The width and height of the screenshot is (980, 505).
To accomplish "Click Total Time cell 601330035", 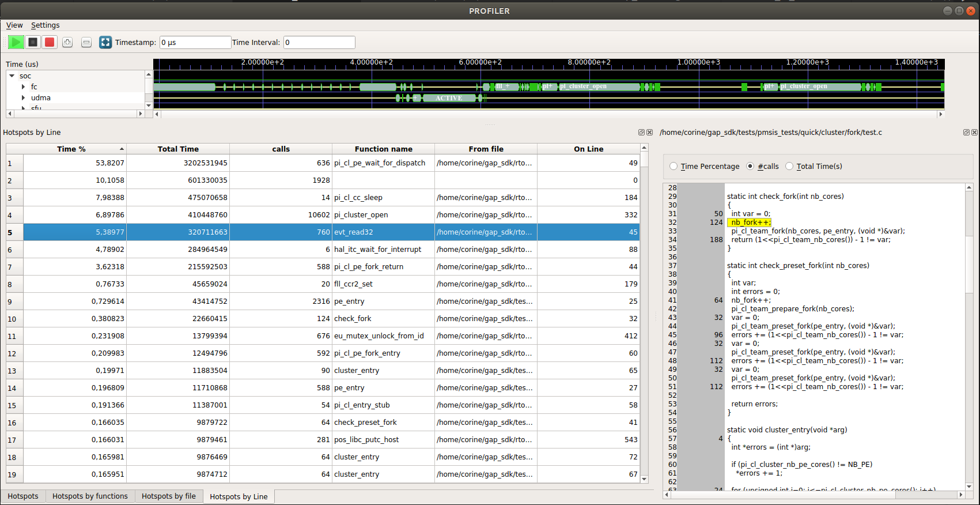I will pyautogui.click(x=178, y=180).
